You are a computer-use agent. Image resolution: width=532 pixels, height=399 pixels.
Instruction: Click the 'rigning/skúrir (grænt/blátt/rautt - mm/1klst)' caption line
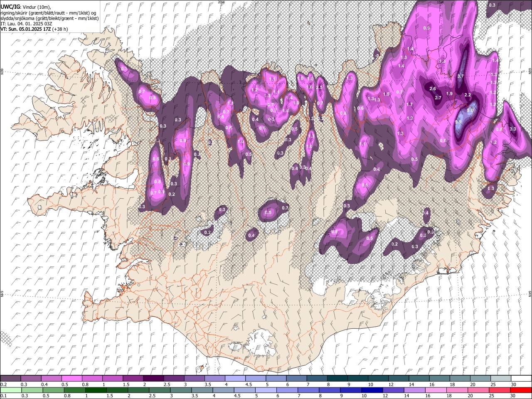click(x=49, y=13)
